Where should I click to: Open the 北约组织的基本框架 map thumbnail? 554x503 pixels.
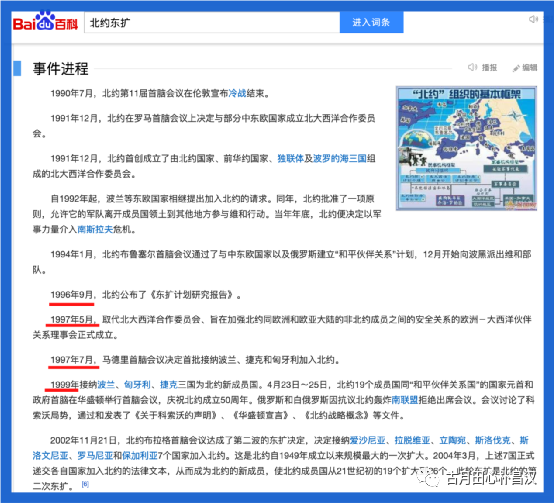point(466,148)
